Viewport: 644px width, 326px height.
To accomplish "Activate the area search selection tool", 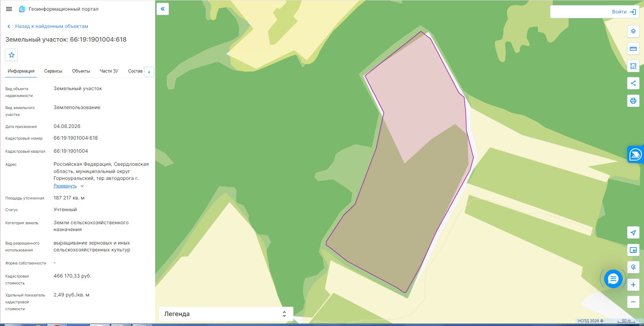I will [633, 66].
